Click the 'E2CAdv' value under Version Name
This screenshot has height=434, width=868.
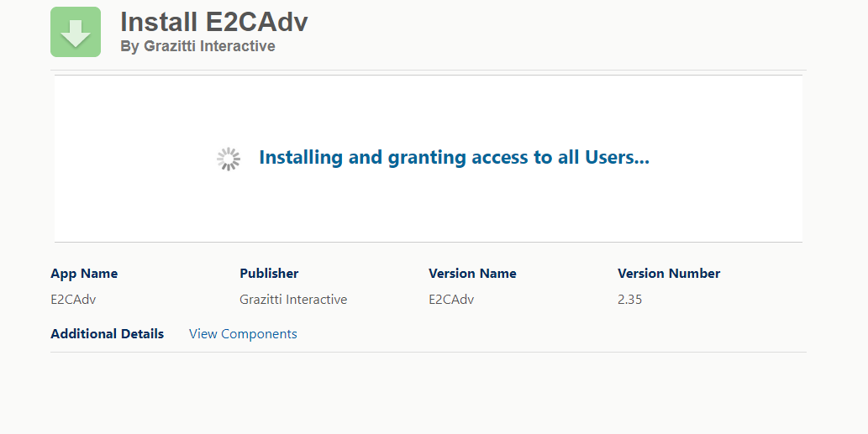point(451,300)
